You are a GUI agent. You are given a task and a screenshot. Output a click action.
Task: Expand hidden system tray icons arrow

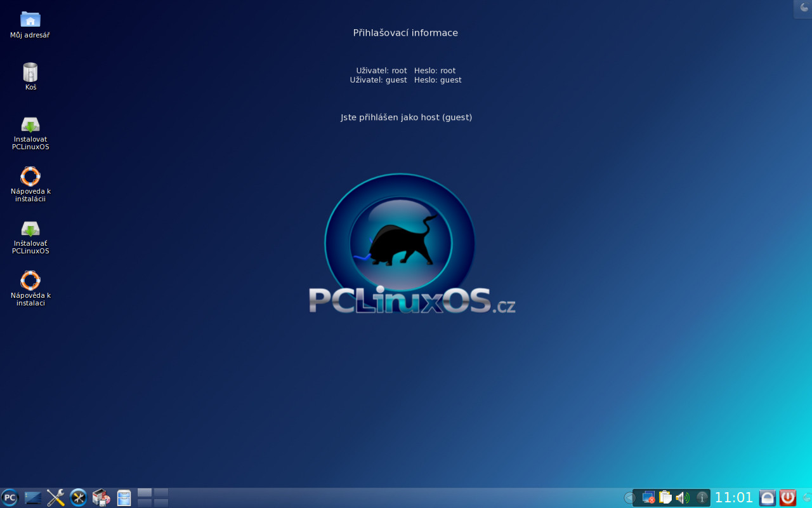[x=629, y=498]
